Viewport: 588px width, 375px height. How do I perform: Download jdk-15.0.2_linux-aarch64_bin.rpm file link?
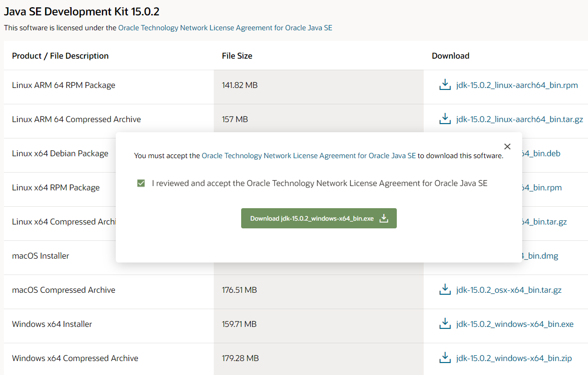click(x=517, y=85)
